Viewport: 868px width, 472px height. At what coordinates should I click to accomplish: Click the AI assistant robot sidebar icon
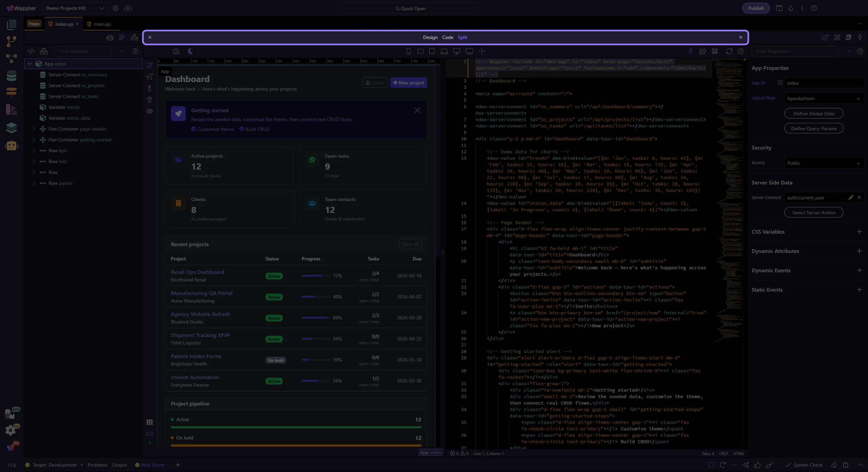pos(12,145)
